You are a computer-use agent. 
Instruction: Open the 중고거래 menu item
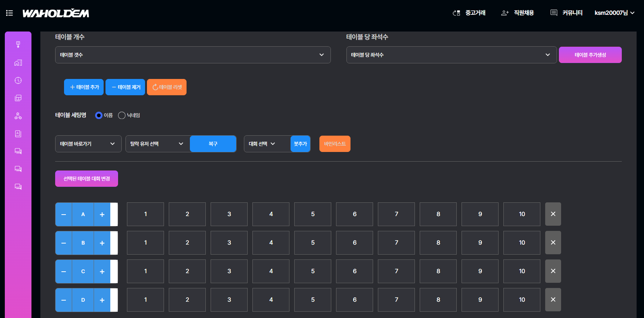(x=469, y=13)
